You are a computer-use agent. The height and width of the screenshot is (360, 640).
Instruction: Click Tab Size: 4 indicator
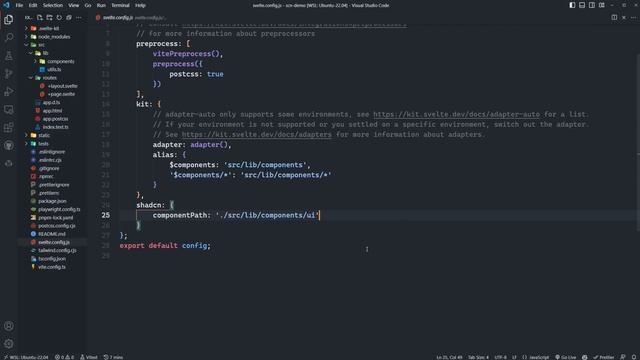click(478, 357)
